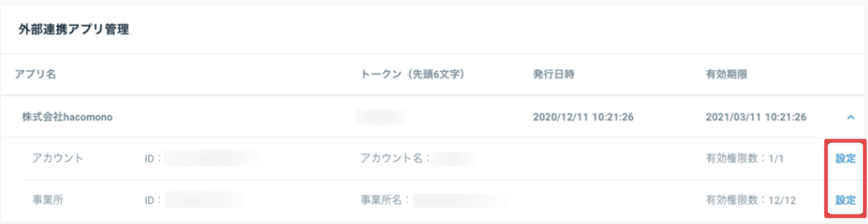This screenshot has width=868, height=224.
Task: Click the トークン（先頭6文字） column header
Action: pos(413,75)
